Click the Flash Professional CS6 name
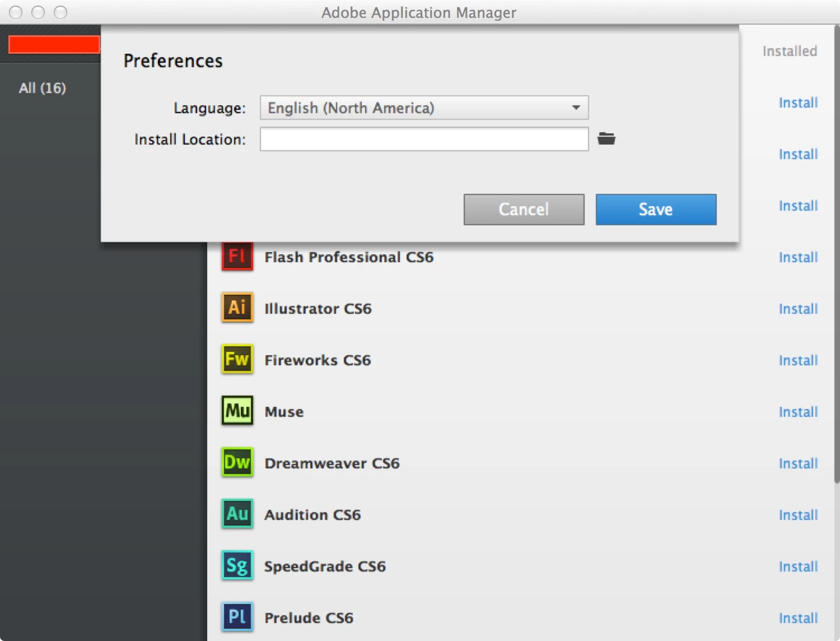Screen dimensions: 840x641 pos(349,257)
